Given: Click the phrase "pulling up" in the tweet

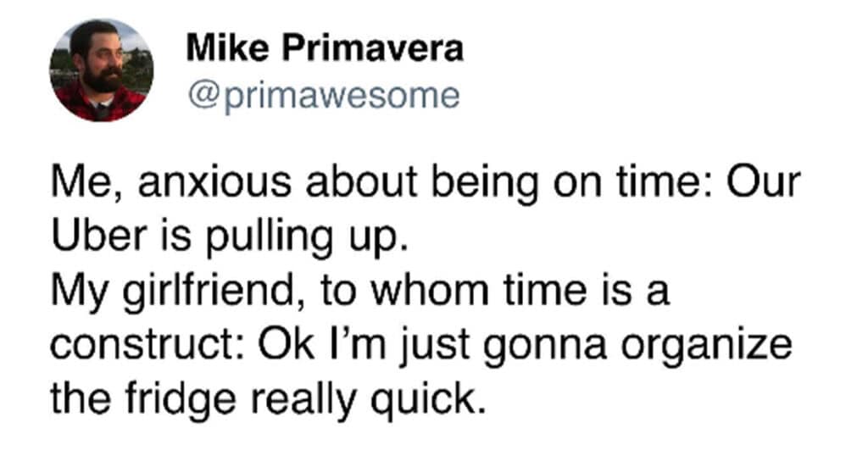Looking at the screenshot, I should click(x=301, y=236).
